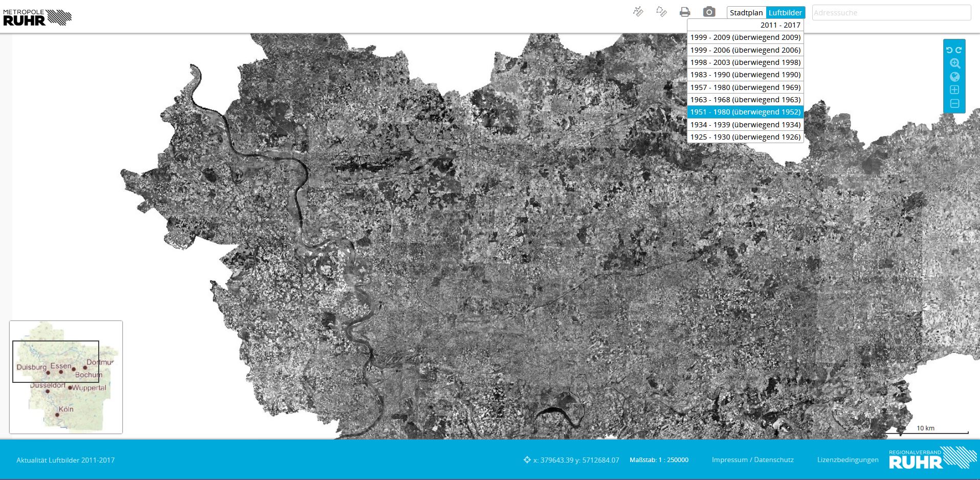Screen dimensions: 980x480
Task: Choose aerial photos 2011 - 2017
Action: (x=745, y=25)
